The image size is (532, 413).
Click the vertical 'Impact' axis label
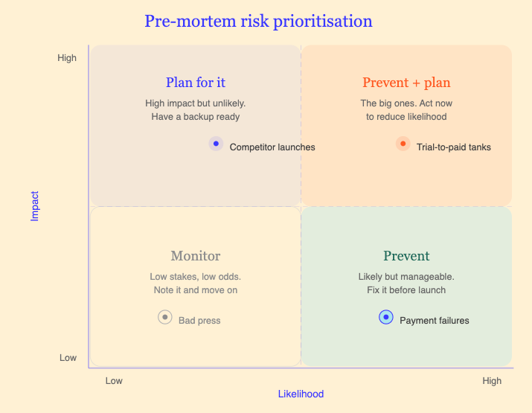(x=35, y=206)
